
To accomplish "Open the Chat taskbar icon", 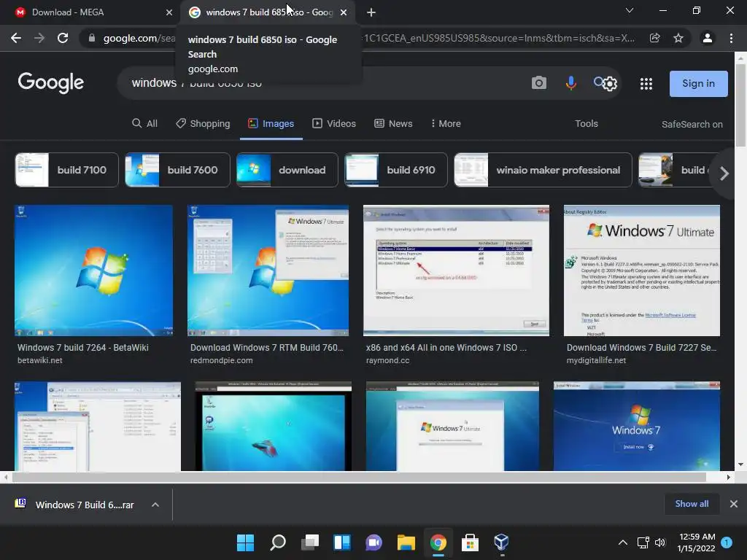I will point(374,542).
